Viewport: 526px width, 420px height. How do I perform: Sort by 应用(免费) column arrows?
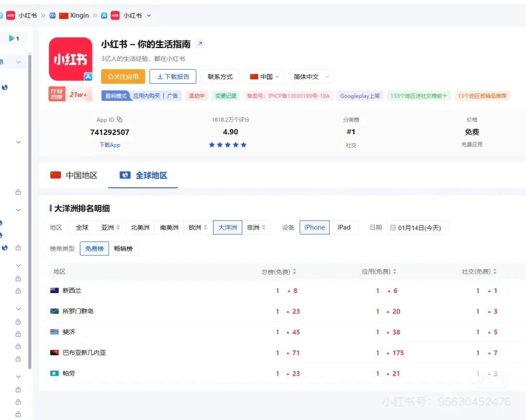pyautogui.click(x=395, y=272)
